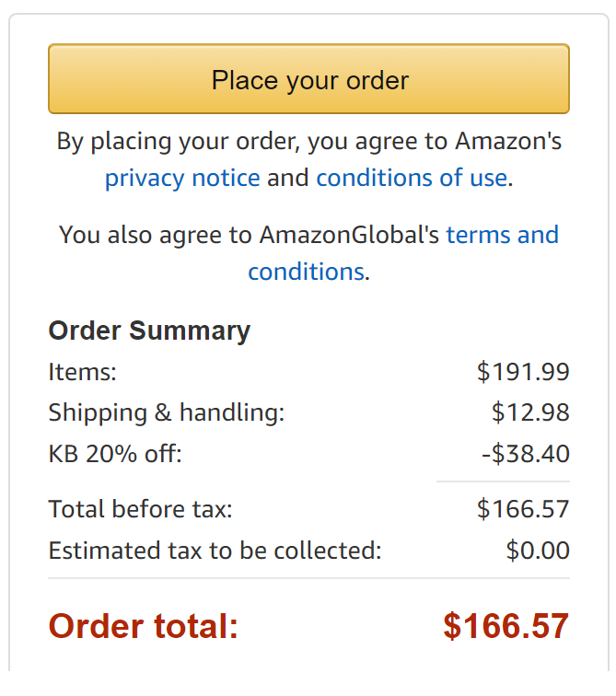Click the red Order total label
The image size is (616, 696).
click(144, 626)
